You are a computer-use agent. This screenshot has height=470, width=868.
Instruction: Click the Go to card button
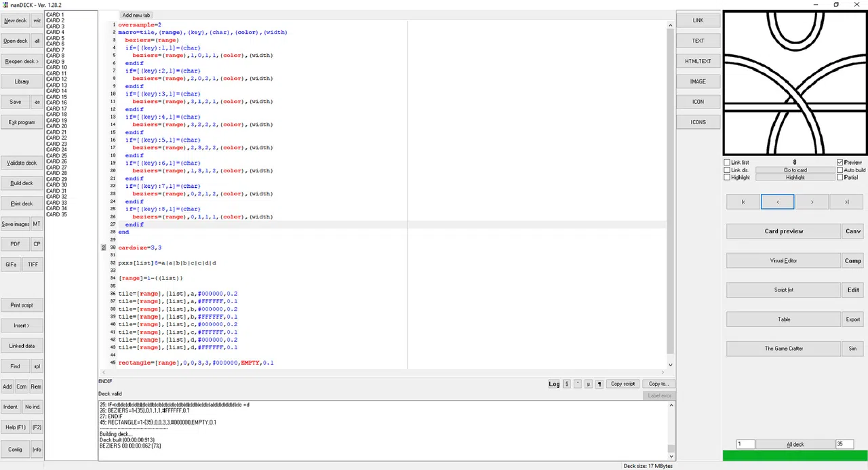(795, 170)
